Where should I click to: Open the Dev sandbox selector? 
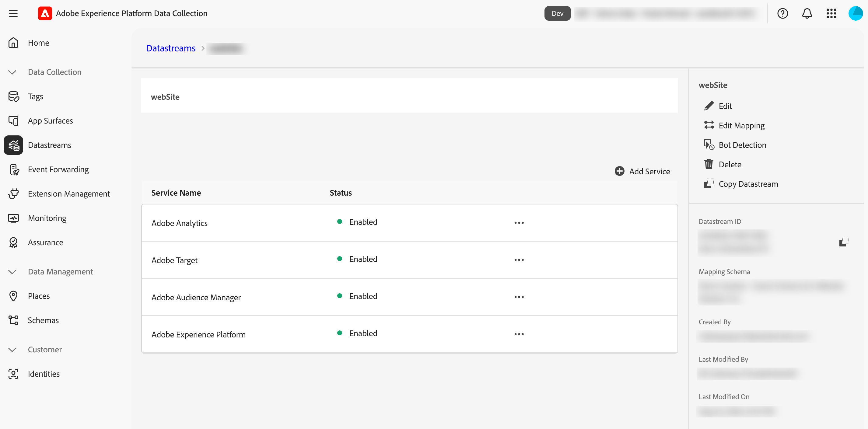tap(557, 13)
